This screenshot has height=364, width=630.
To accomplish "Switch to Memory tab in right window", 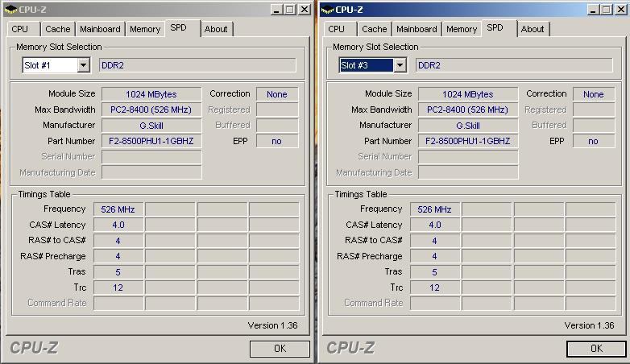I will click(462, 29).
